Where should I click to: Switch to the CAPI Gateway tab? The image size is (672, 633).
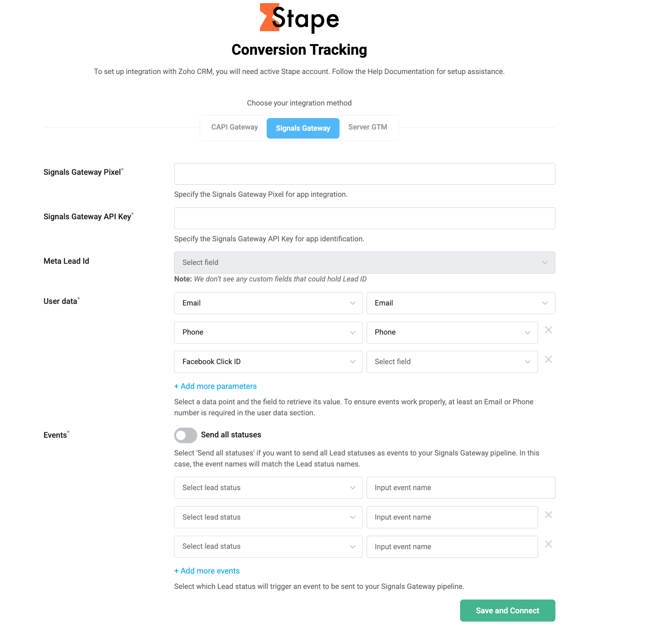pos(234,127)
